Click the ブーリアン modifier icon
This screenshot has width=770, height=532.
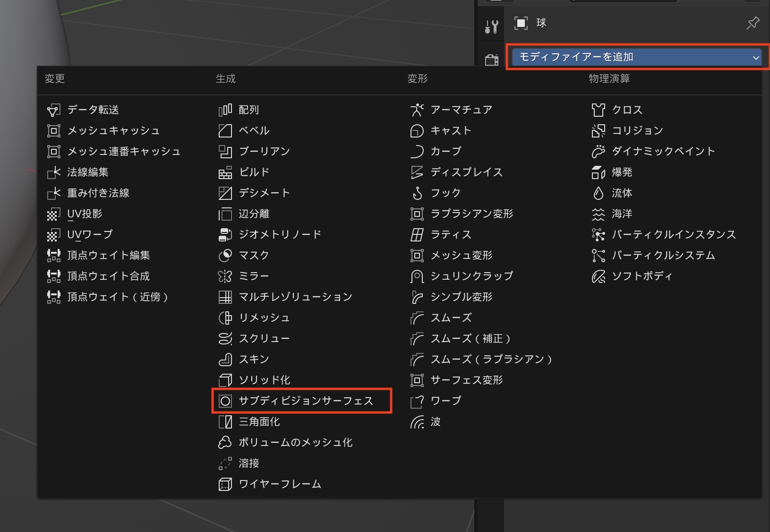click(225, 152)
